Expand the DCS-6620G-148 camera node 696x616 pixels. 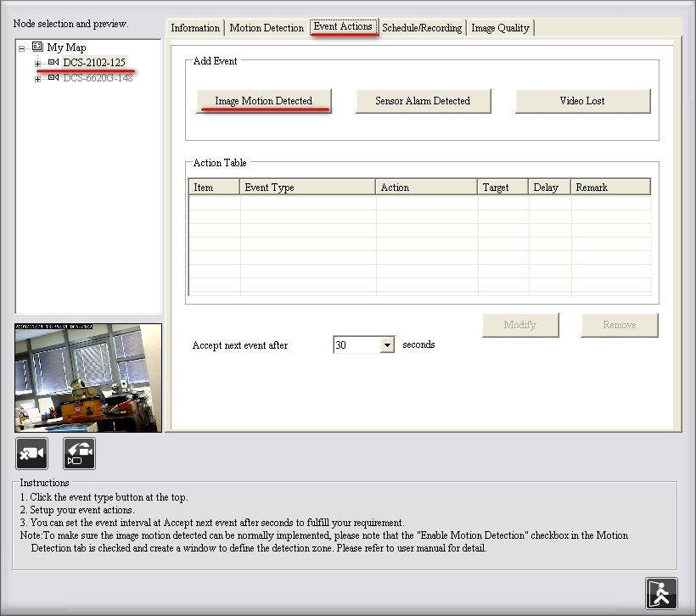click(x=37, y=79)
